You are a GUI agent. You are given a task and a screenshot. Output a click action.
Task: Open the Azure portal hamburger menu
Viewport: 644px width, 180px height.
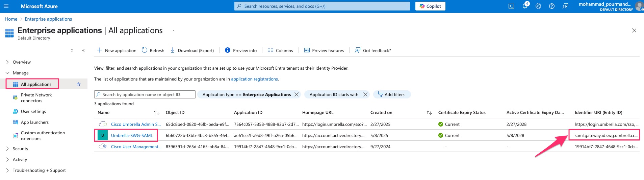[x=6, y=6]
